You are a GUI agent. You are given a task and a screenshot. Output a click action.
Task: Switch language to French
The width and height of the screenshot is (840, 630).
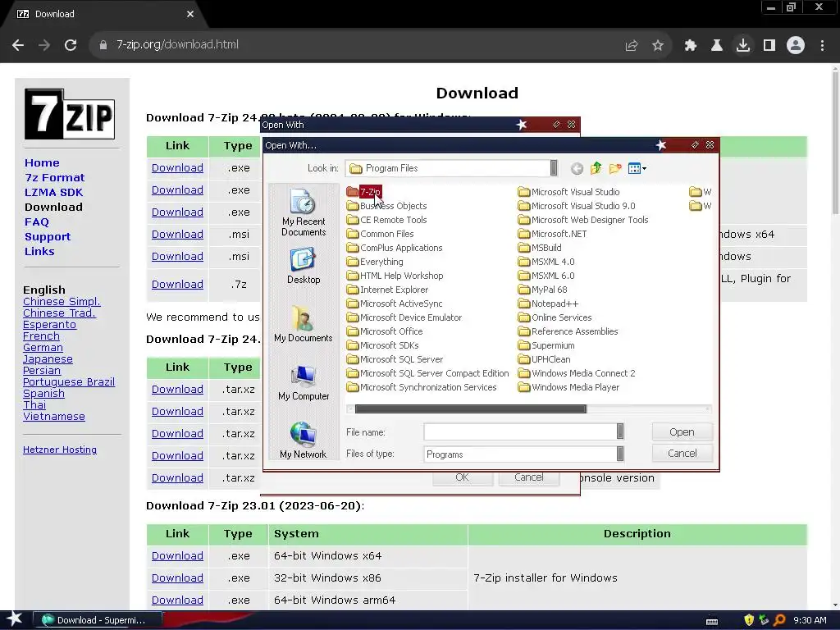pos(41,336)
